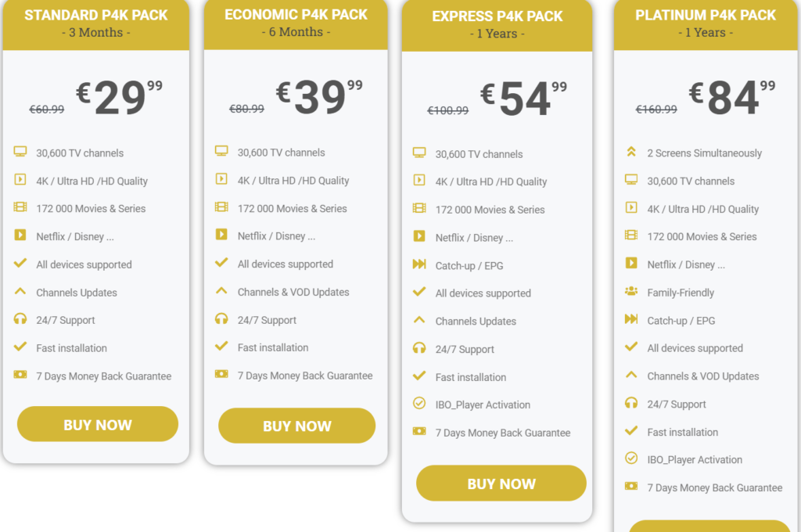Click BUY NOW on the Express P4K pack
Viewport: 801px width, 532px height.
tap(501, 483)
